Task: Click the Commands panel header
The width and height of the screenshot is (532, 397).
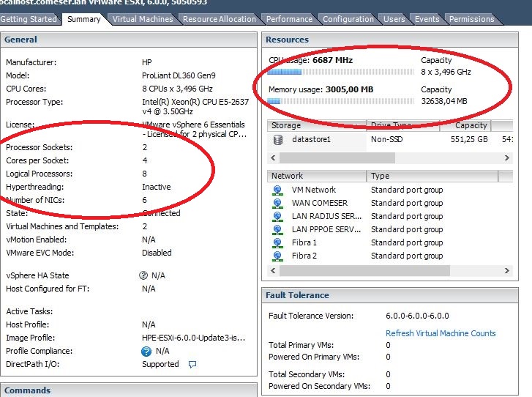Action: coord(129,390)
